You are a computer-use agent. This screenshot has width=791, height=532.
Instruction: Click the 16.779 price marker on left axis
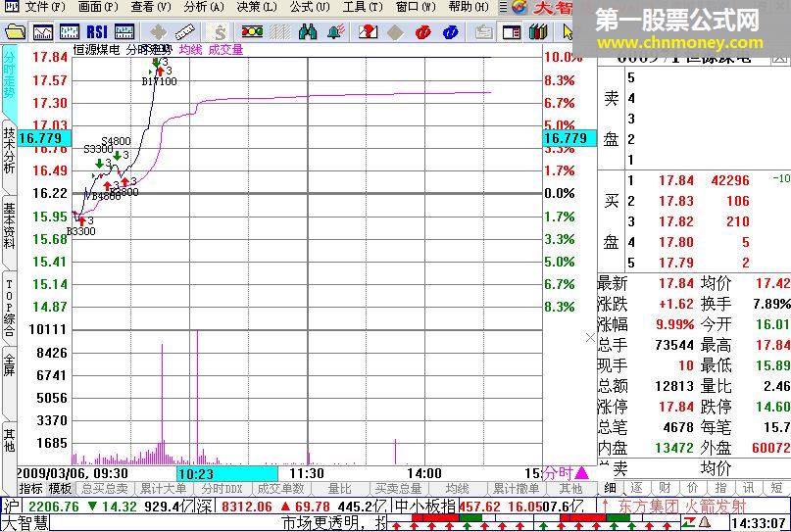pyautogui.click(x=44, y=138)
